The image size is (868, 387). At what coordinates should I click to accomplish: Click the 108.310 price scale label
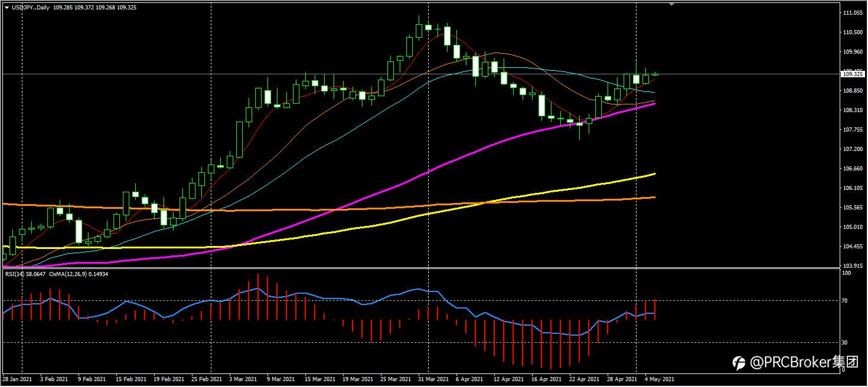click(853, 110)
